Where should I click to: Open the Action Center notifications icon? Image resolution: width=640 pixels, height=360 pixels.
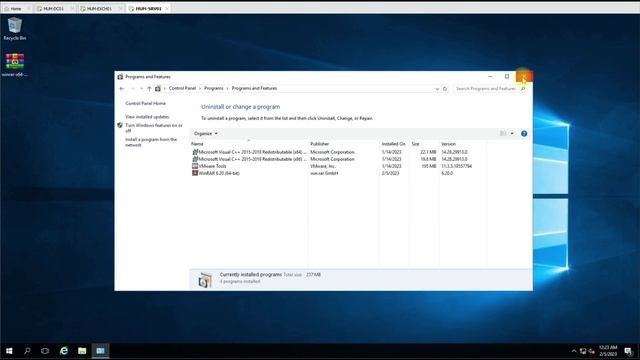628,351
